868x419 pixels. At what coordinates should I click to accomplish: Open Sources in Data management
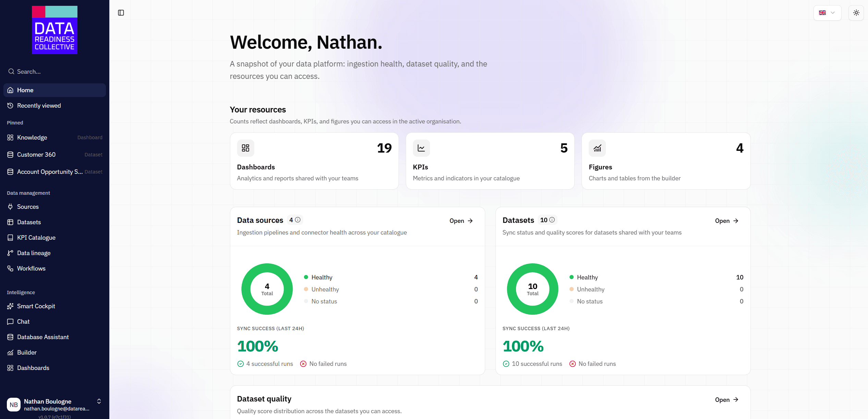[x=54, y=207]
